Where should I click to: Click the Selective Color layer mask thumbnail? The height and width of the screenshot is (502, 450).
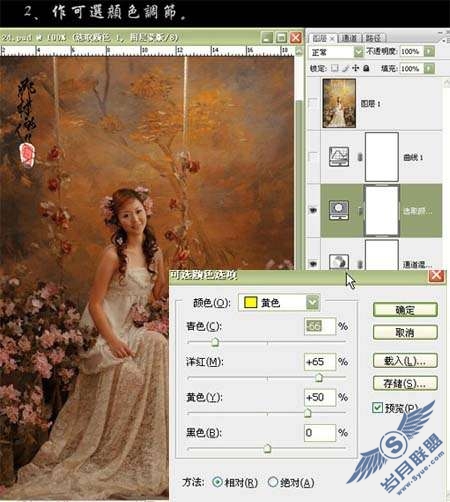[x=382, y=210]
